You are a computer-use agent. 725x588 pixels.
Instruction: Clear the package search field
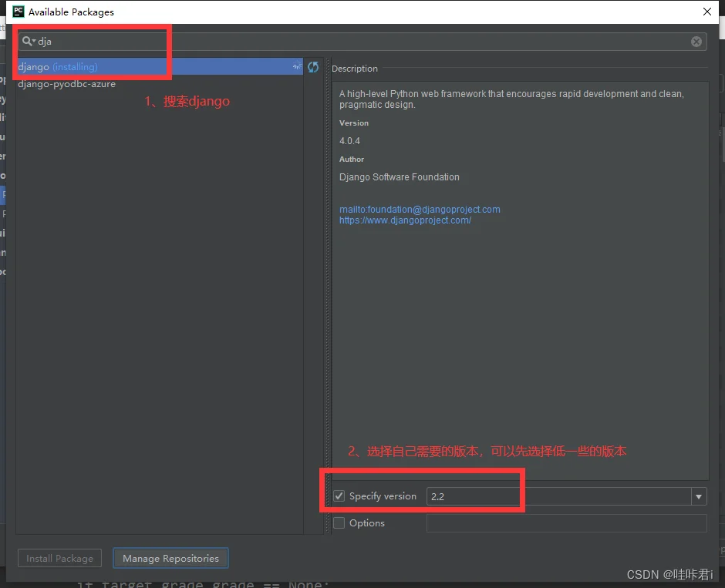click(x=696, y=42)
